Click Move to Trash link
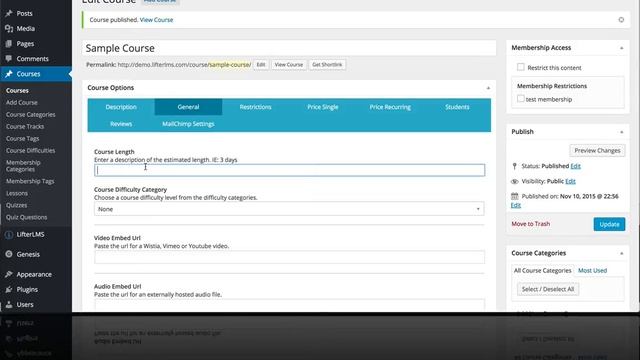 [531, 224]
